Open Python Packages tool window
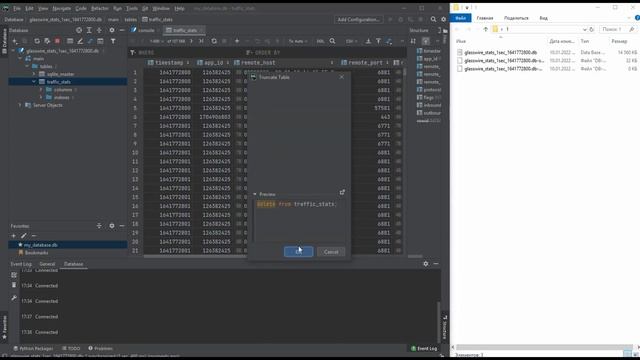640x360 pixels. [x=33, y=349]
